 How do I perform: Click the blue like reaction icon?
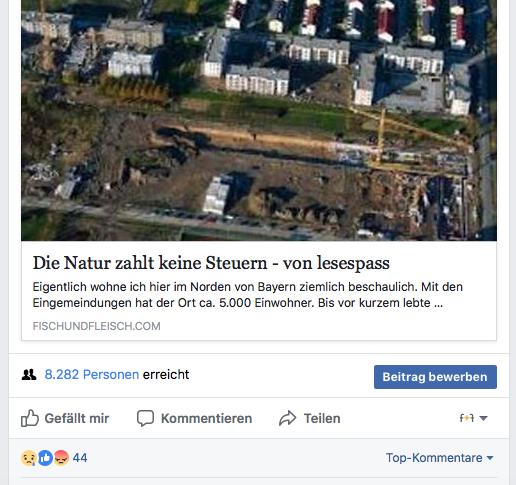(45, 458)
